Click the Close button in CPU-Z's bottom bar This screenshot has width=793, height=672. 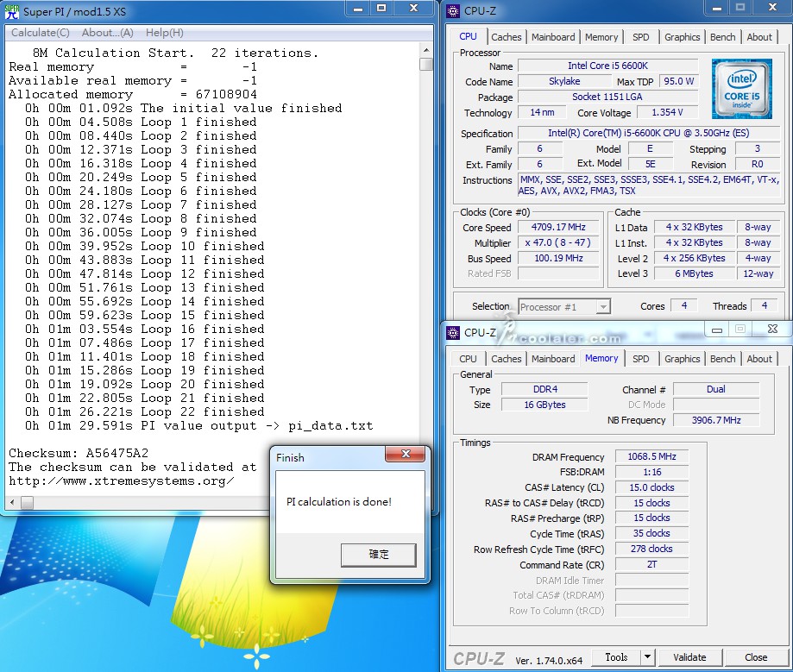pos(756,657)
